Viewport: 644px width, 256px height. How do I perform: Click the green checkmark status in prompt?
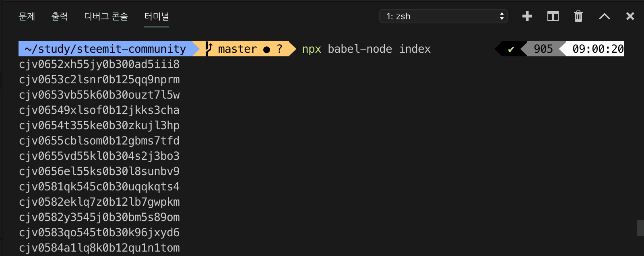[511, 49]
